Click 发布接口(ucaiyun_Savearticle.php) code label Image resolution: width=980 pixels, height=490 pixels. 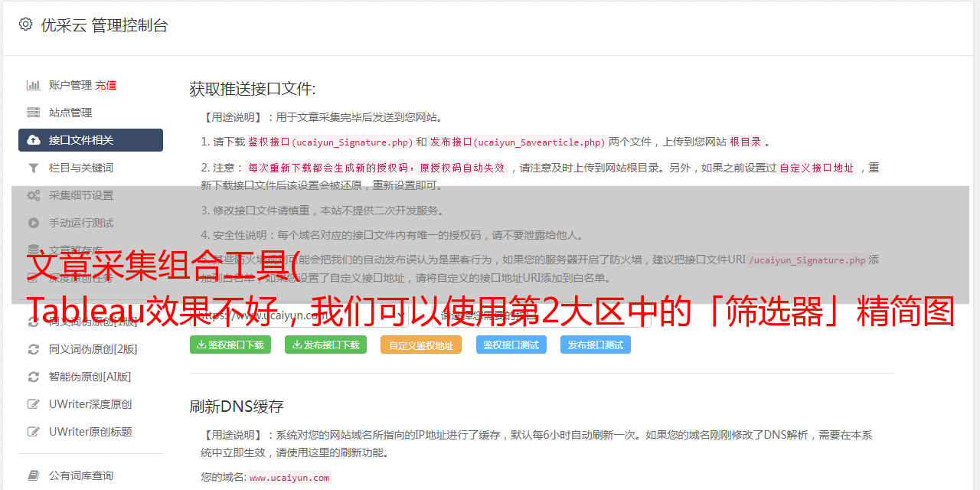pos(518,142)
